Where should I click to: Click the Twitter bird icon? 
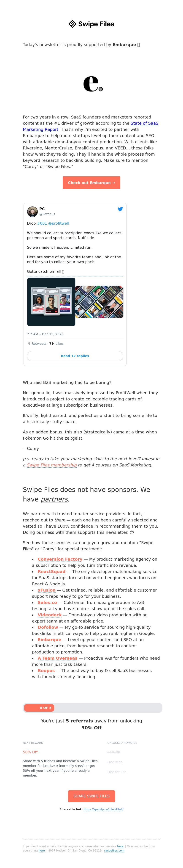tap(120, 209)
